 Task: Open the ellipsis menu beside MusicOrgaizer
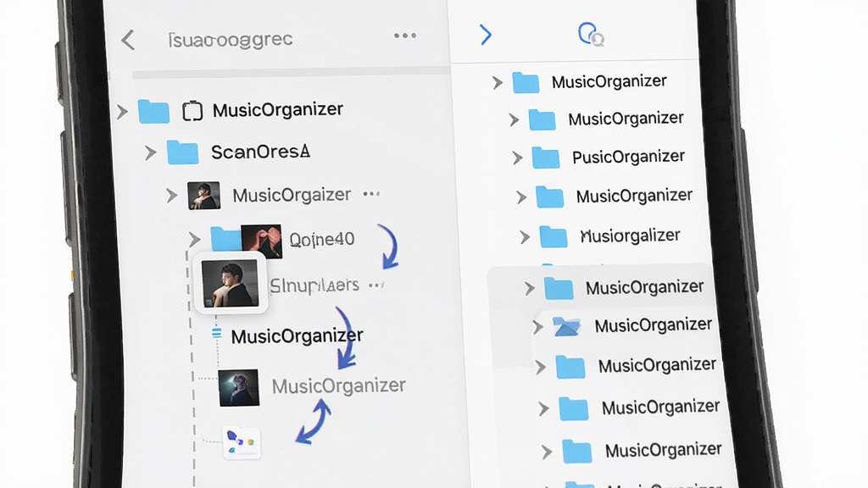tap(371, 194)
